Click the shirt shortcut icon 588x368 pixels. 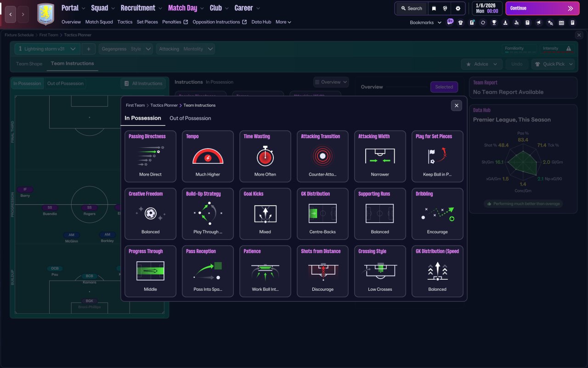point(460,23)
